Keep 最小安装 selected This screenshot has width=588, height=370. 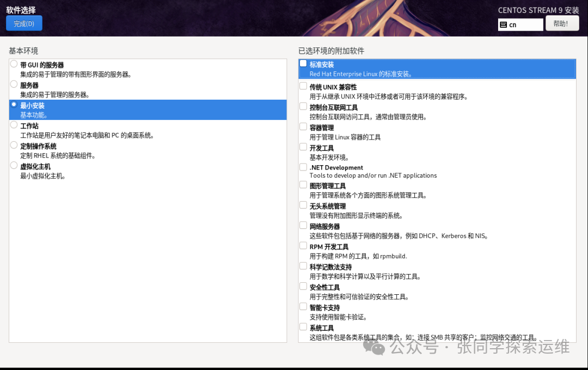[13, 104]
